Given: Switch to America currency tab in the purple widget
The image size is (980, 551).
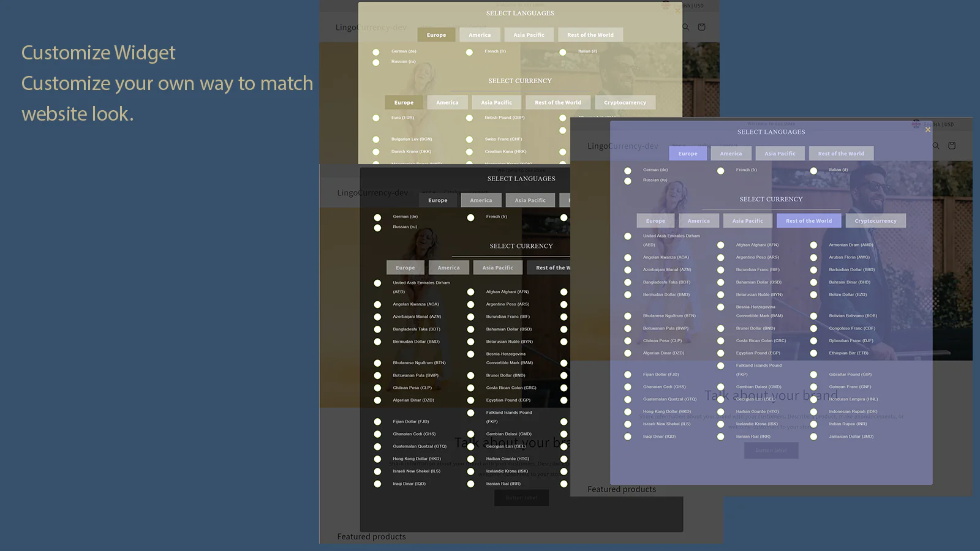Looking at the screenshot, I should click(698, 221).
